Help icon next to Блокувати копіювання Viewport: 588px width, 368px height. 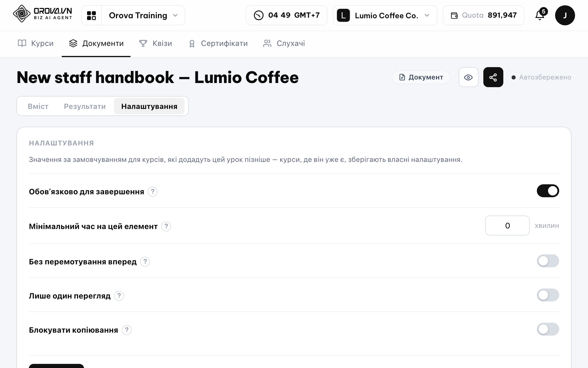click(127, 330)
